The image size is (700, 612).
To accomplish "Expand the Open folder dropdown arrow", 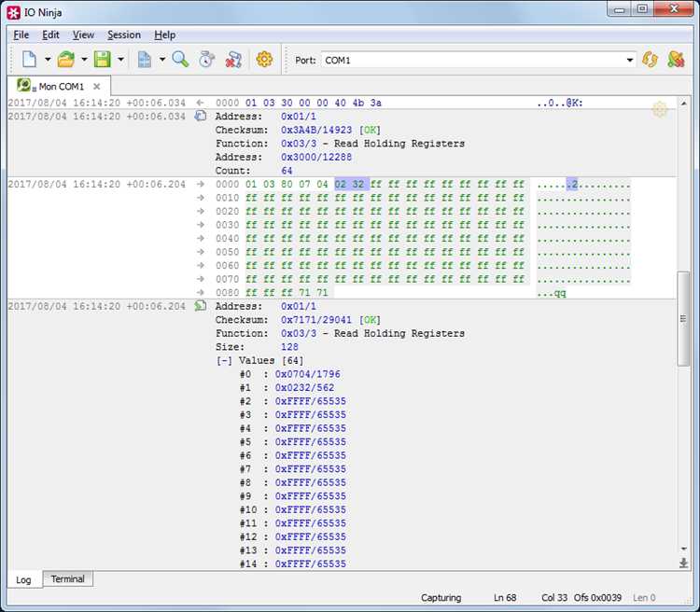I will click(x=84, y=60).
